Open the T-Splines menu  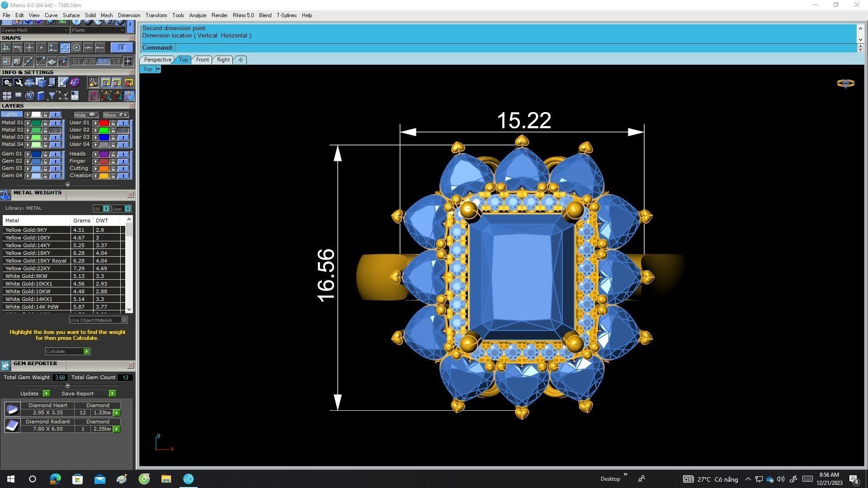286,15
